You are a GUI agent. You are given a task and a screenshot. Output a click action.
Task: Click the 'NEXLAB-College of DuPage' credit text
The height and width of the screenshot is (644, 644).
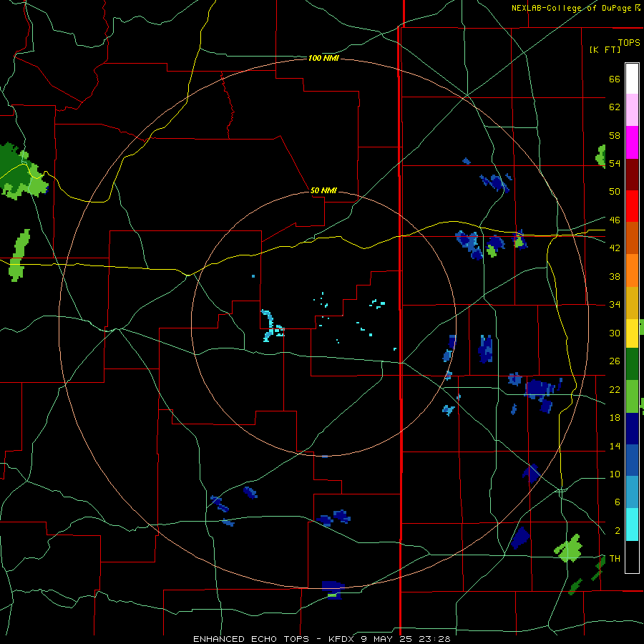(x=572, y=8)
